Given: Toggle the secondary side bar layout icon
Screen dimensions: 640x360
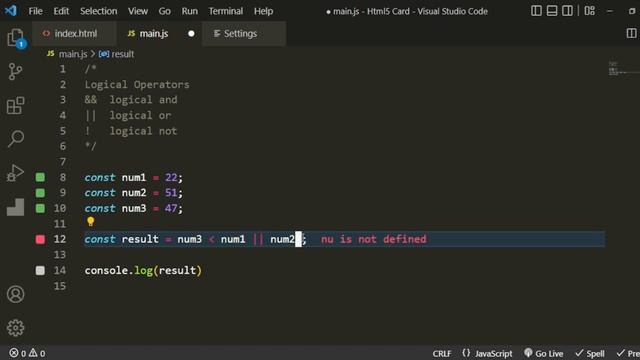Looking at the screenshot, I should [x=567, y=11].
